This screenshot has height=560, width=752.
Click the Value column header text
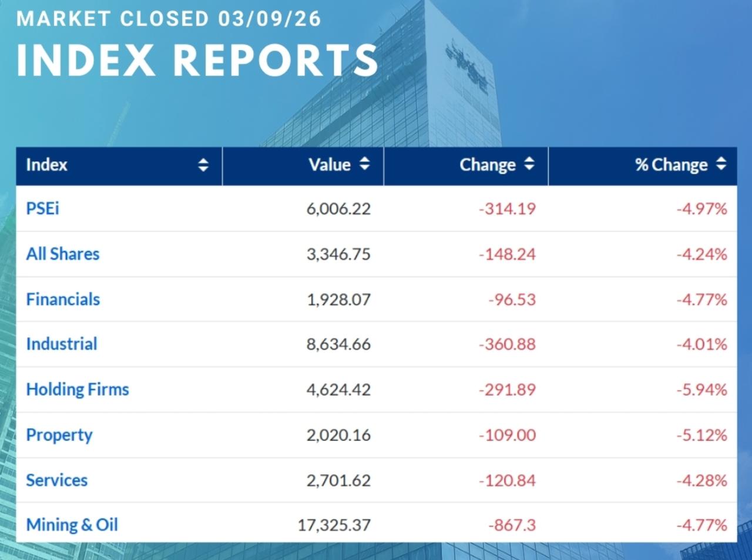click(x=330, y=165)
